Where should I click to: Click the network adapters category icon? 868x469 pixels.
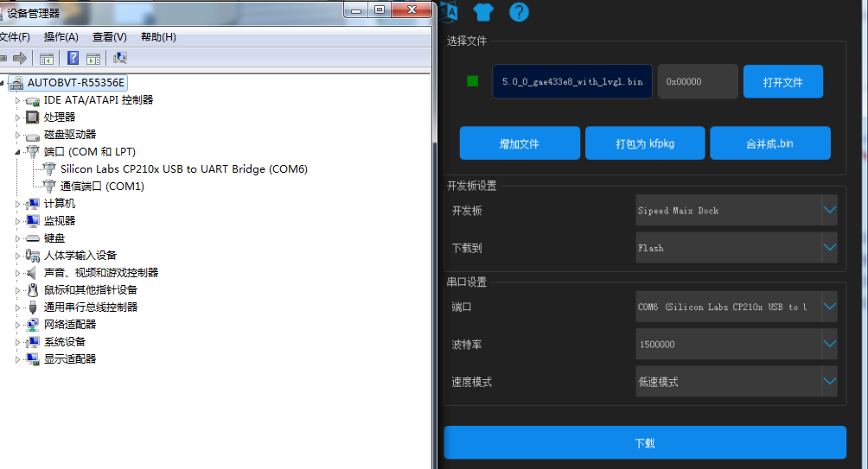coord(33,325)
